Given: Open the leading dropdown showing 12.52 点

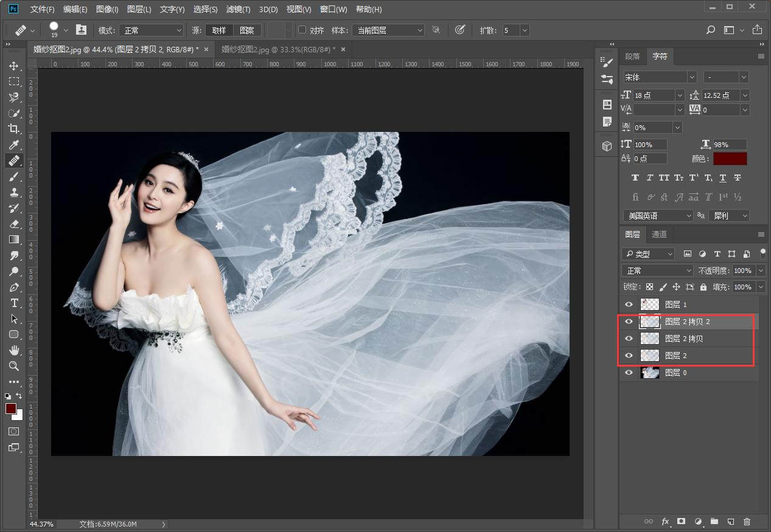Looking at the screenshot, I should 745,95.
